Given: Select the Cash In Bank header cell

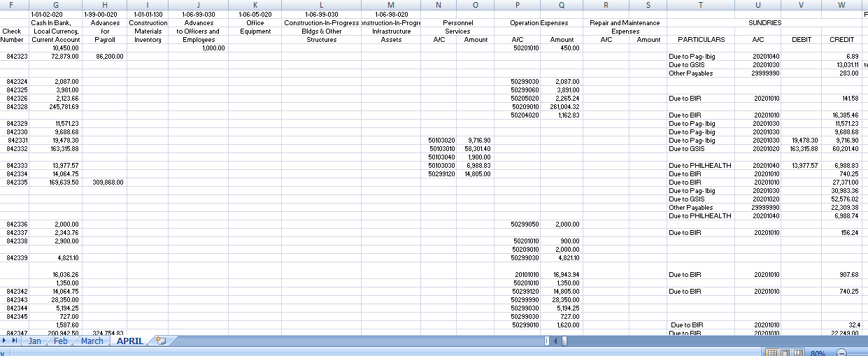Looking at the screenshot, I should pos(56,22).
